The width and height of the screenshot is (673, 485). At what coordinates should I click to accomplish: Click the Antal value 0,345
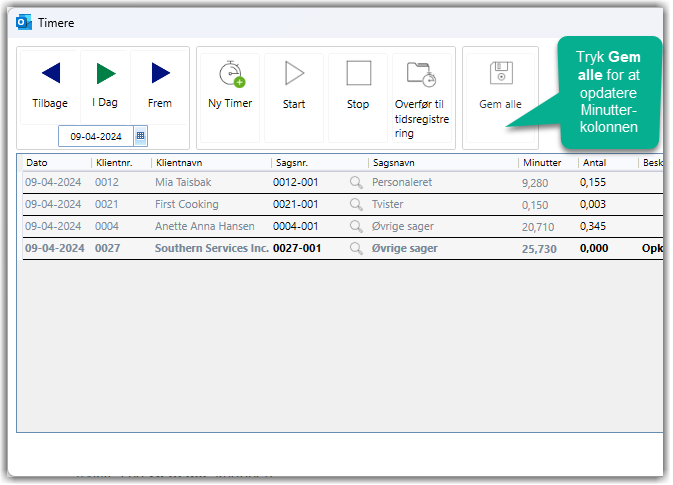tap(593, 226)
